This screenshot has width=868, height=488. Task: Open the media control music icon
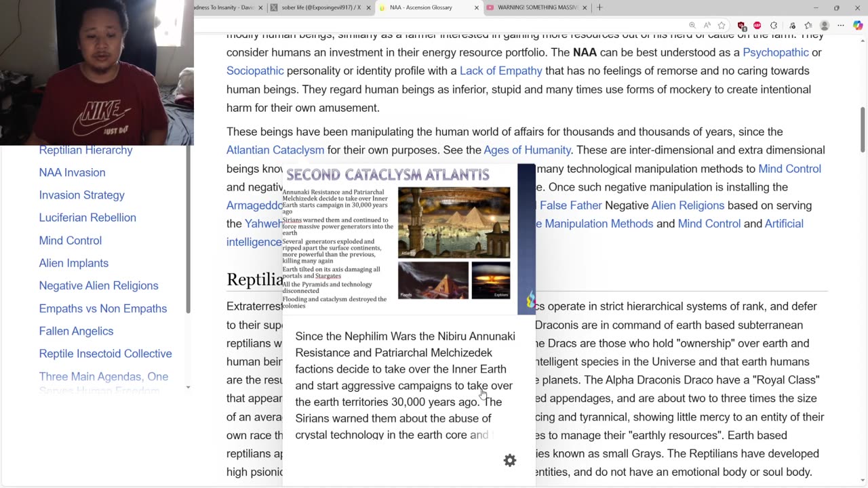click(x=792, y=26)
